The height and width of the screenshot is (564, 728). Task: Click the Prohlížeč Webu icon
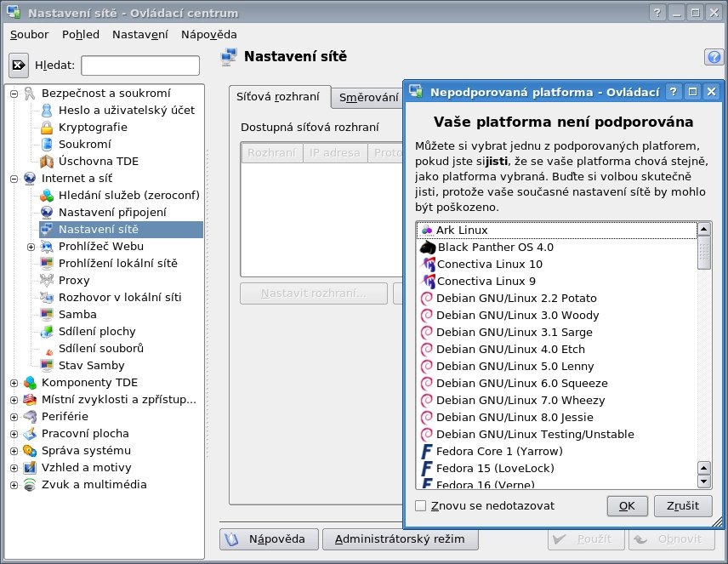47,246
